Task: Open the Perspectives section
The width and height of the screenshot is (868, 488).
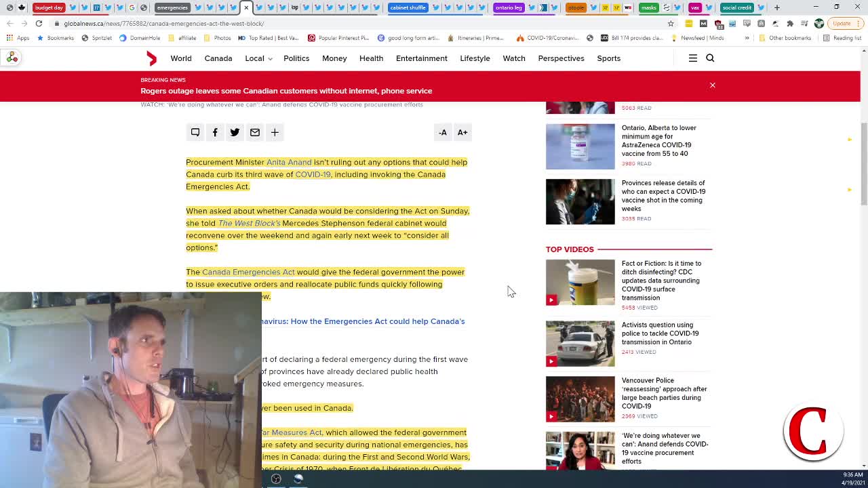Action: coord(561,58)
